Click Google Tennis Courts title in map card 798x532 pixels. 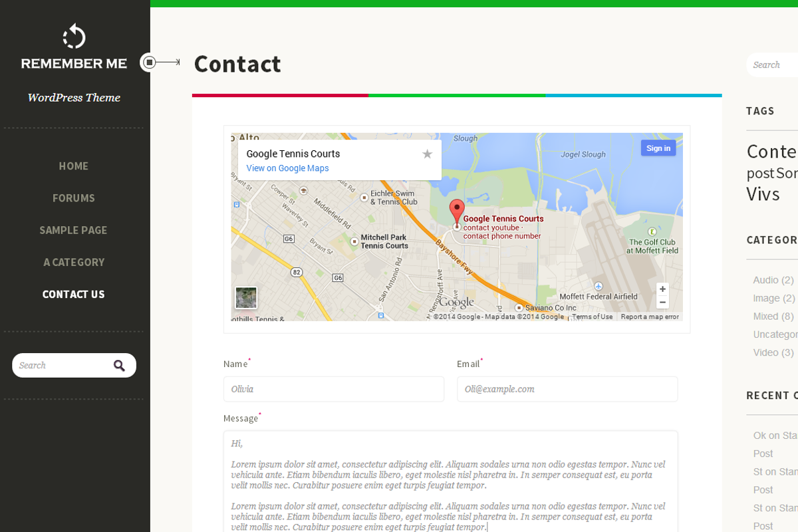[x=293, y=154]
